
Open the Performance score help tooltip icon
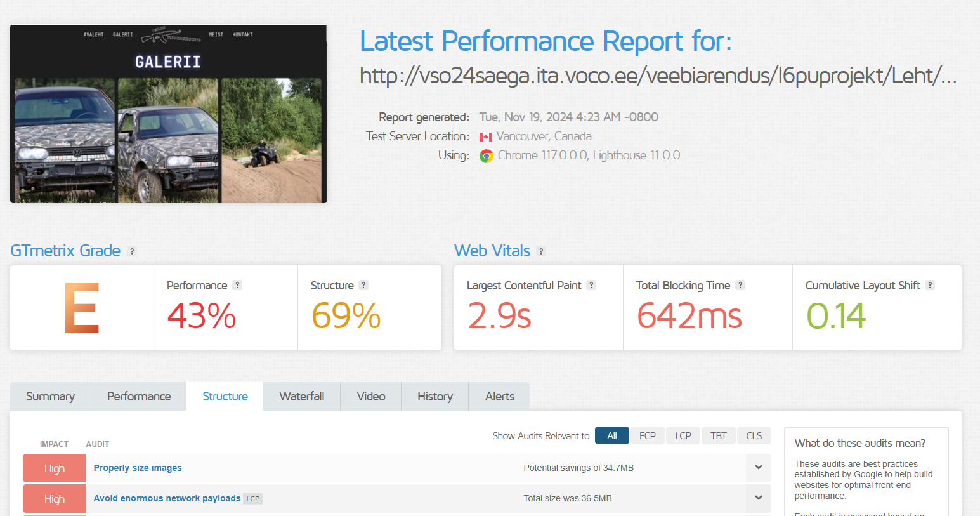(x=237, y=286)
